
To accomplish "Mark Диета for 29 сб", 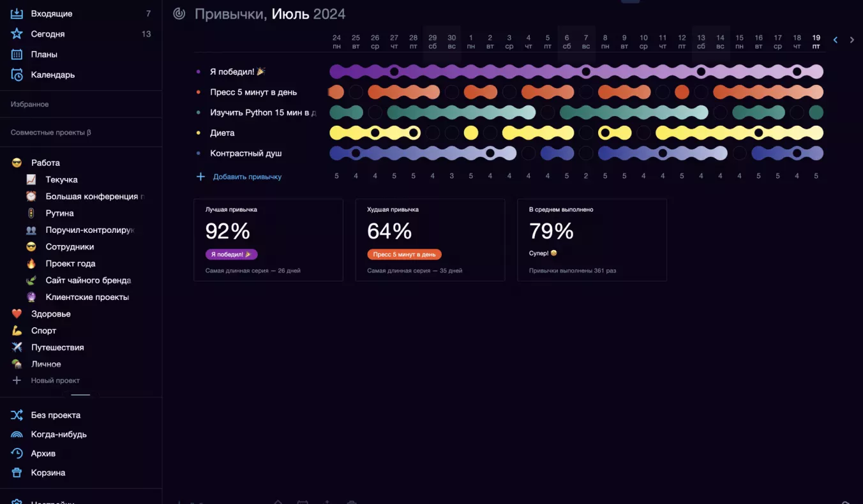I will tap(433, 133).
